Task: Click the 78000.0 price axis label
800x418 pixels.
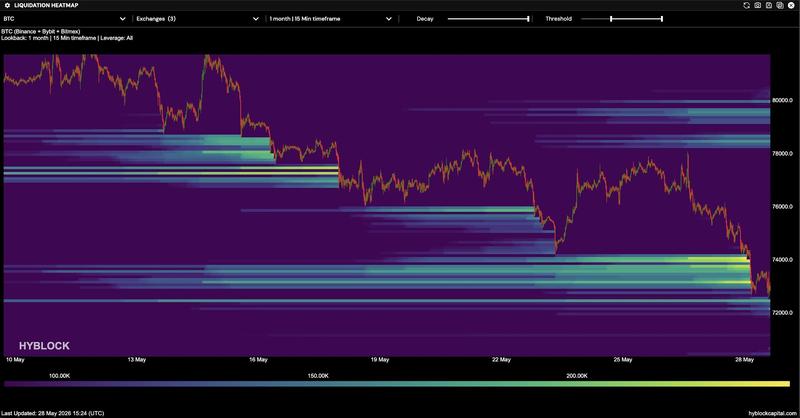Action: (782, 154)
